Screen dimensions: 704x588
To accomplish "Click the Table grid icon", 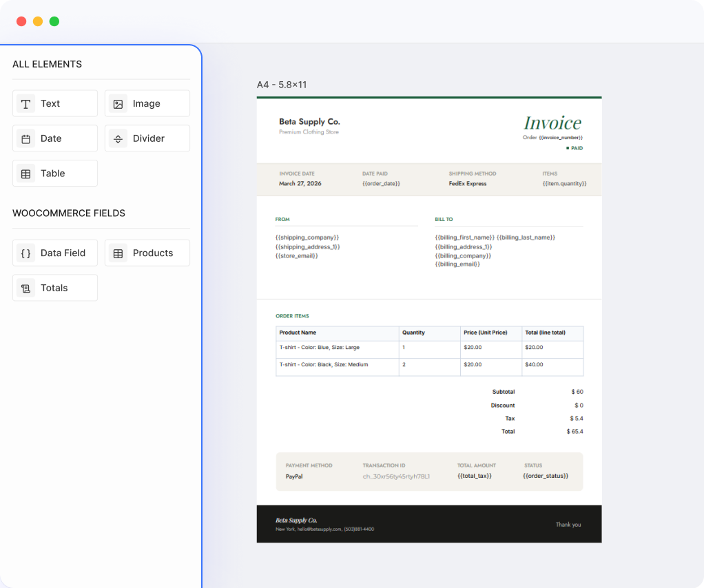I will (x=25, y=174).
